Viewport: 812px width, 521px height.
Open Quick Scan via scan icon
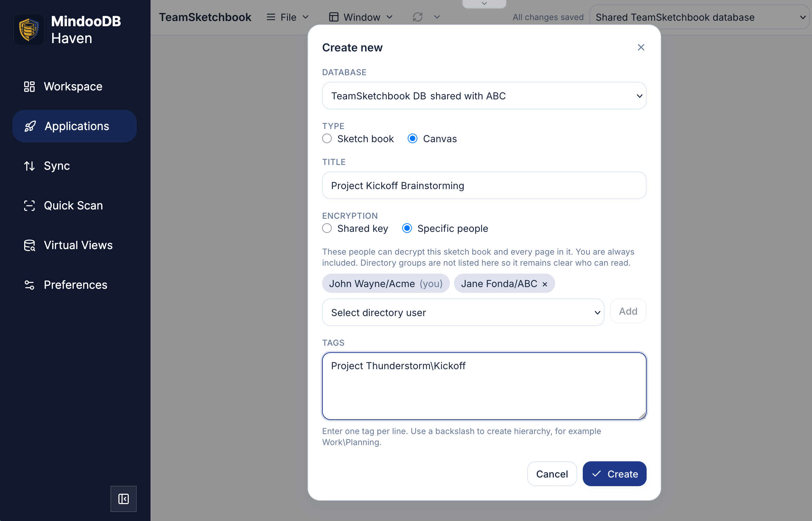tap(29, 206)
